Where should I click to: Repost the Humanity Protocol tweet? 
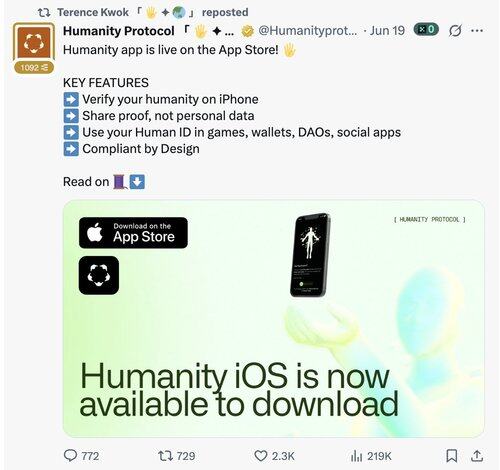165,456
